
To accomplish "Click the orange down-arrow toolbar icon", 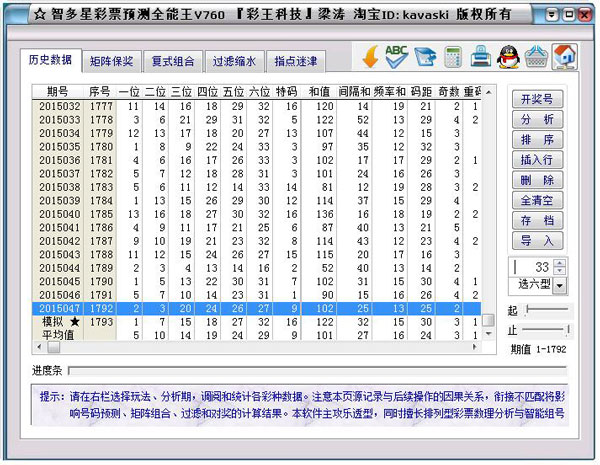I will [370, 57].
